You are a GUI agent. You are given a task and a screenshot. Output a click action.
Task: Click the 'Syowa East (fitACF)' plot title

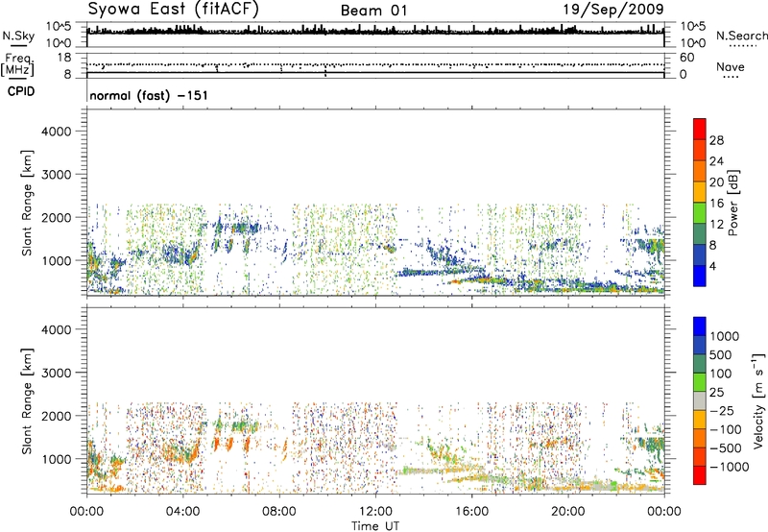[174, 9]
